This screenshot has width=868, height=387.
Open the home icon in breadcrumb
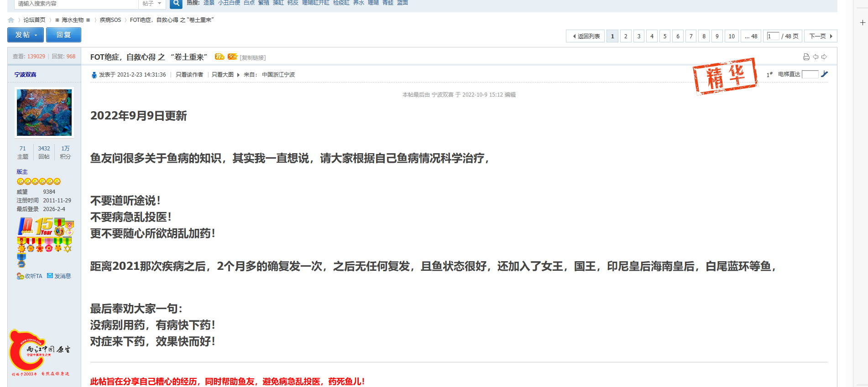[11, 20]
